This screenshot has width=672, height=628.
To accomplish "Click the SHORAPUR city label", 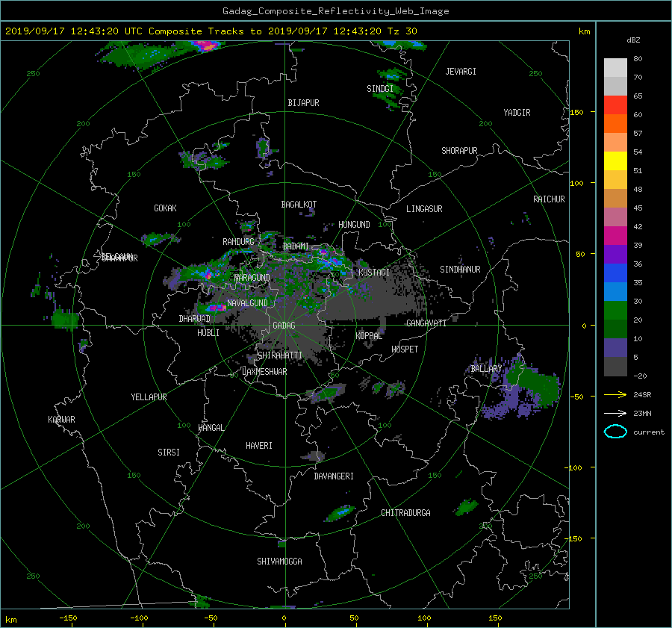I will (x=459, y=151).
